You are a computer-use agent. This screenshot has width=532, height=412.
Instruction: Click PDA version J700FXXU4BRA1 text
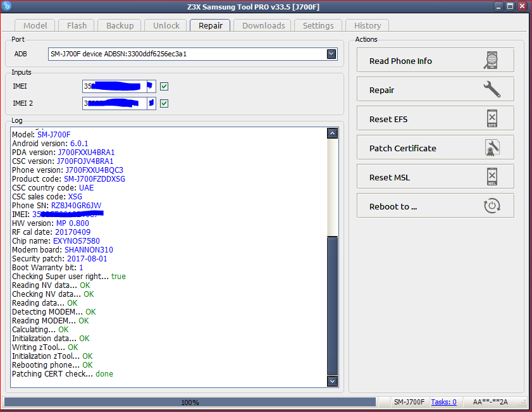coord(63,153)
